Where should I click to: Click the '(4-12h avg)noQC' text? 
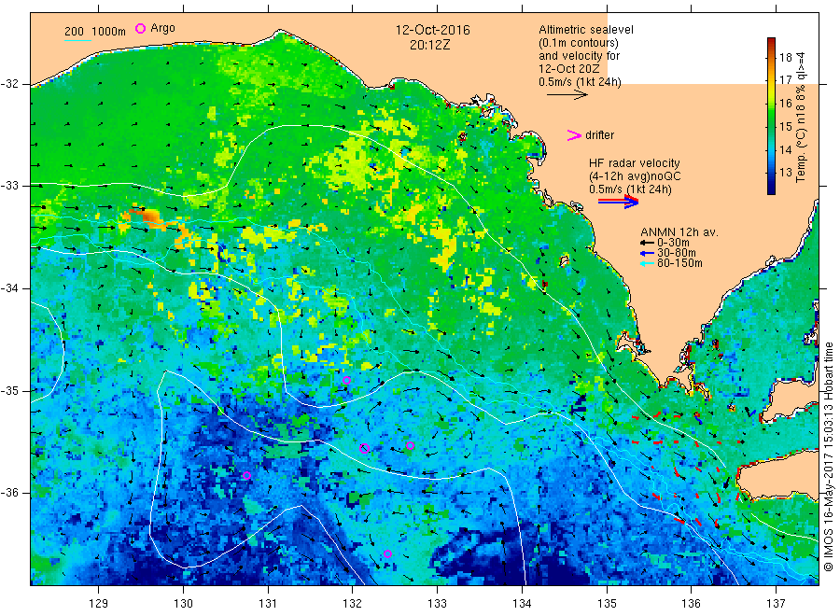(635, 176)
